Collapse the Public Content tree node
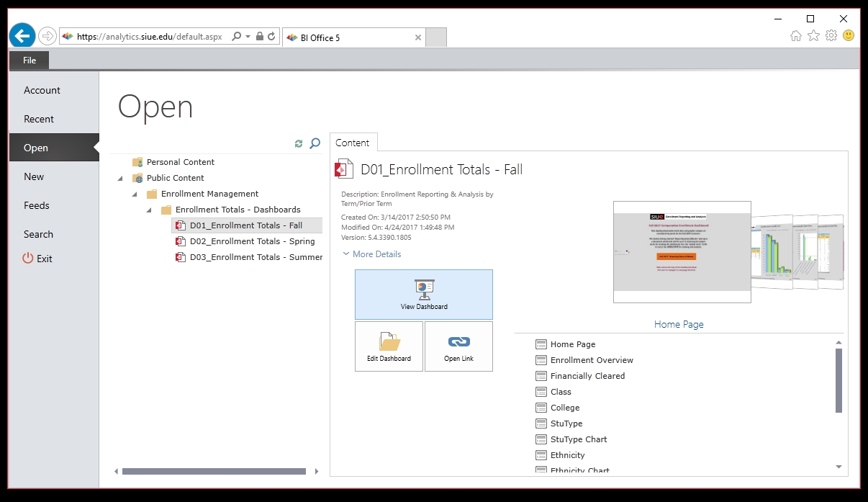868x502 pixels. [x=120, y=178]
